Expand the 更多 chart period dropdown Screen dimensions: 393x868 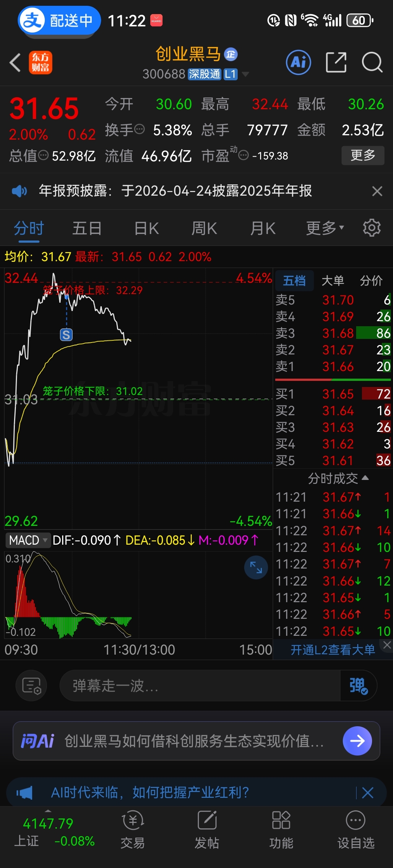325,229
